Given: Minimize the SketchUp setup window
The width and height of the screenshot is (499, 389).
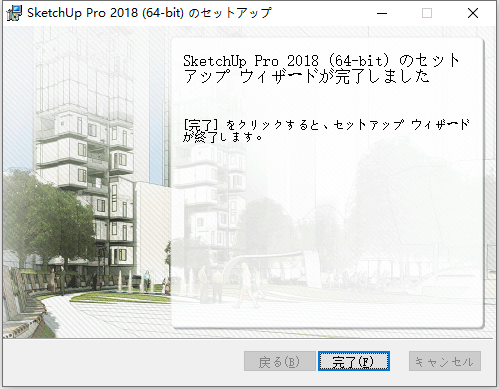Looking at the screenshot, I should [382, 13].
